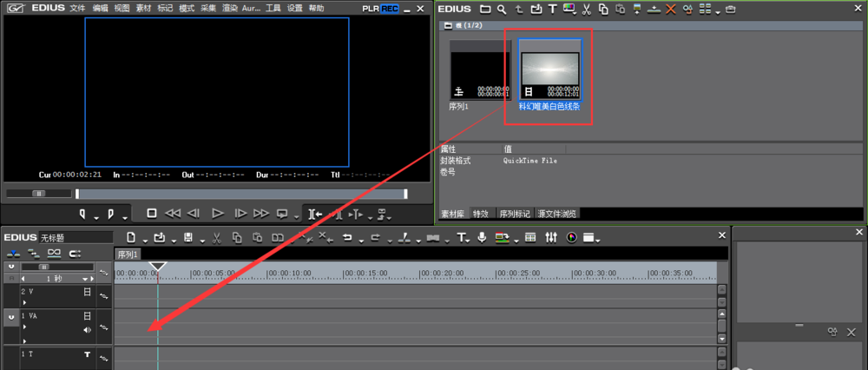The image size is (868, 370).
Task: Click the microphone voice-over icon
Action: coord(482,237)
